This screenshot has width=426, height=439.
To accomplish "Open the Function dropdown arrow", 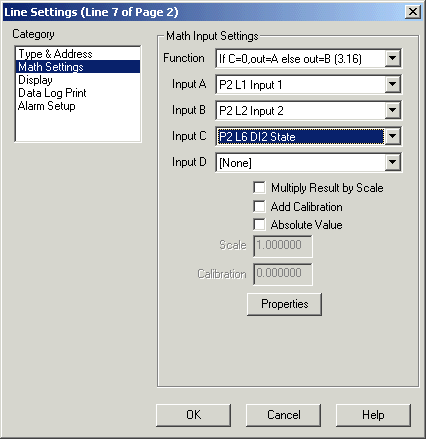I will point(392,58).
